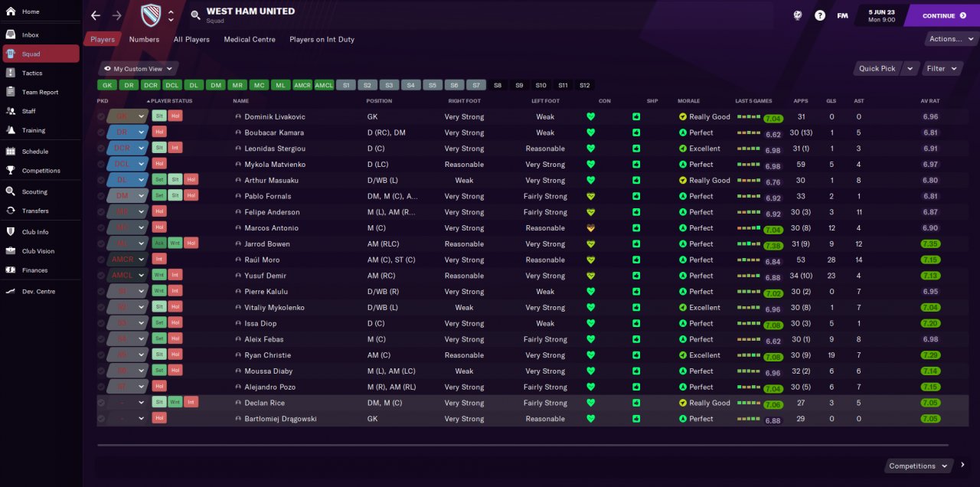Image resolution: width=980 pixels, height=487 pixels.
Task: Open the Inbox sidebar icon
Action: point(11,35)
